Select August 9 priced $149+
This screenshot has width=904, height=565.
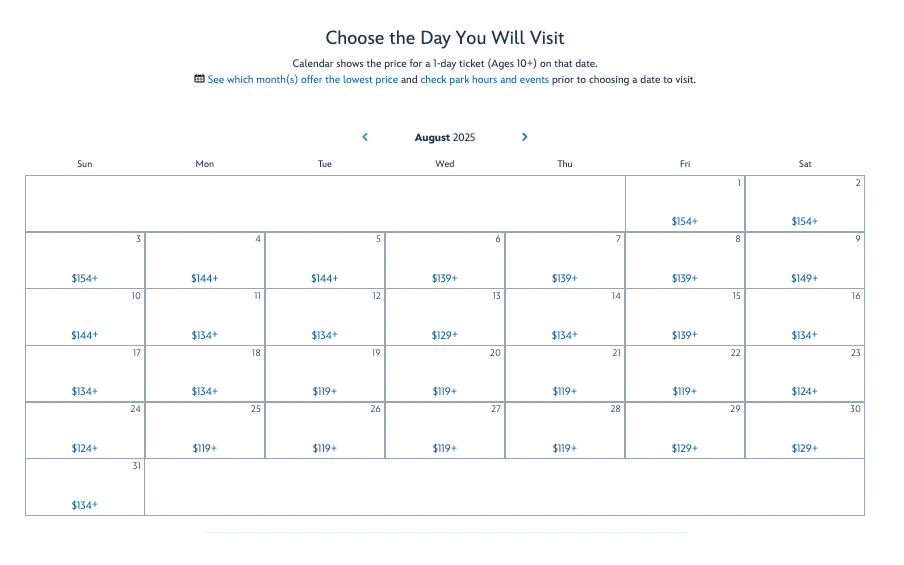pyautogui.click(x=805, y=261)
